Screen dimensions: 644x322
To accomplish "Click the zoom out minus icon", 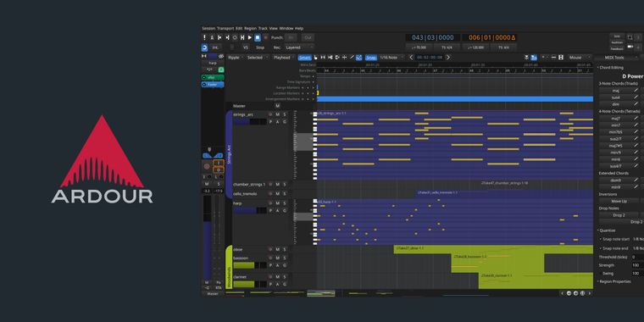I will (x=553, y=58).
